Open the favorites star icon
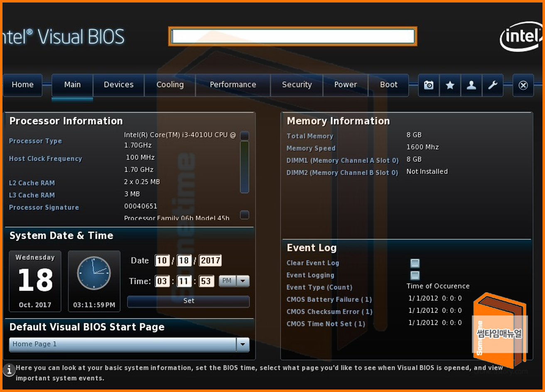 pyautogui.click(x=450, y=85)
